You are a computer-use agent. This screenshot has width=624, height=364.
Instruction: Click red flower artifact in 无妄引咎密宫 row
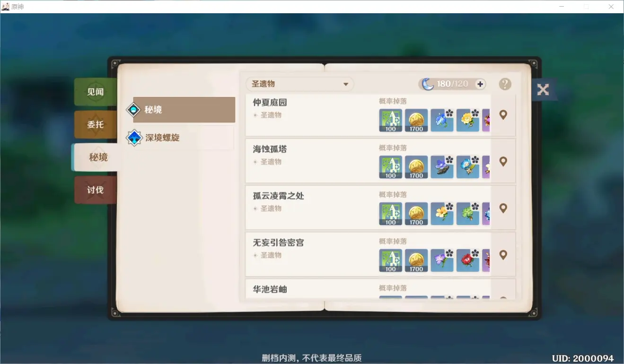pyautogui.click(x=467, y=261)
